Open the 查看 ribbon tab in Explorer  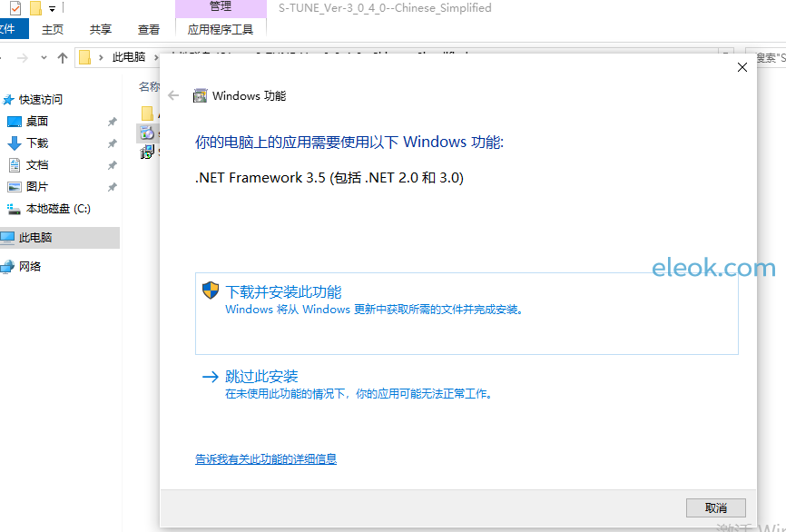[x=148, y=30]
